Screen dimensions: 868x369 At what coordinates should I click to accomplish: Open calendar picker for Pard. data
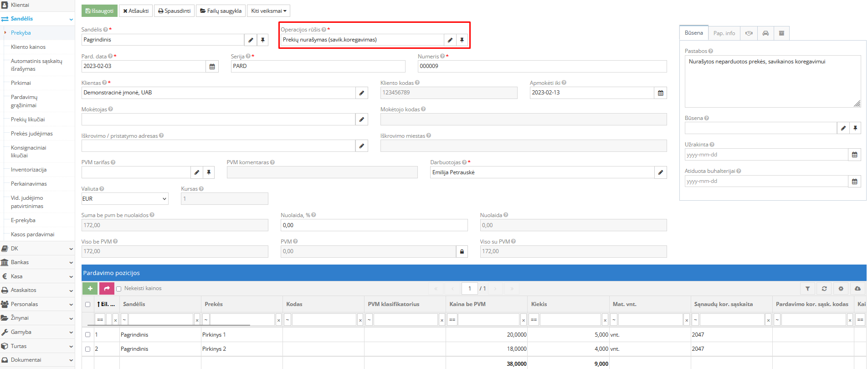[212, 67]
